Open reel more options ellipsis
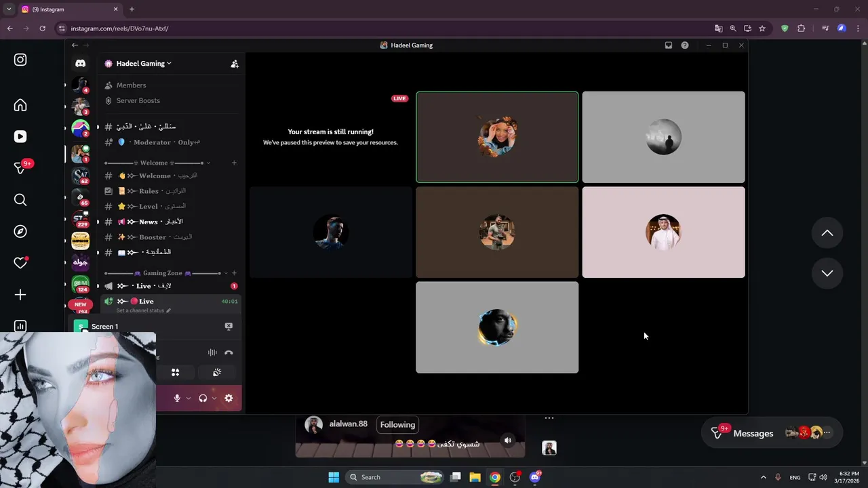This screenshot has height=488, width=868. coord(549,418)
